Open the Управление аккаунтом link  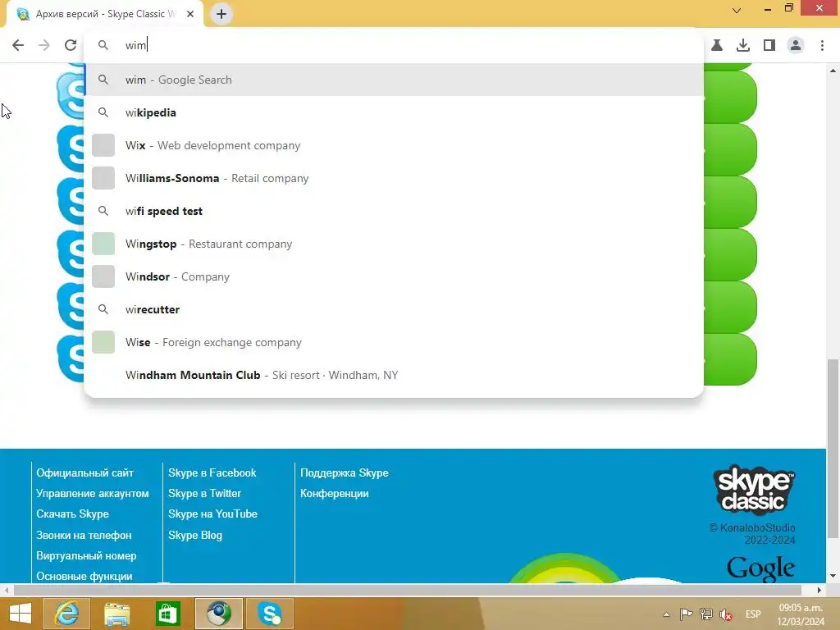pyautogui.click(x=93, y=493)
